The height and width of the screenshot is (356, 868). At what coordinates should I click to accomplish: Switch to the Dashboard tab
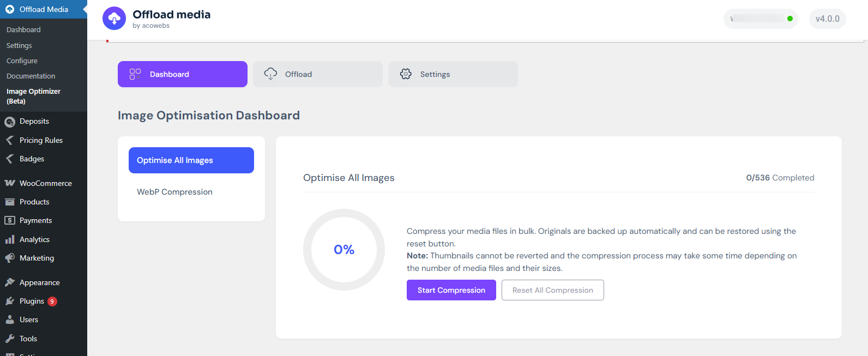[x=183, y=74]
